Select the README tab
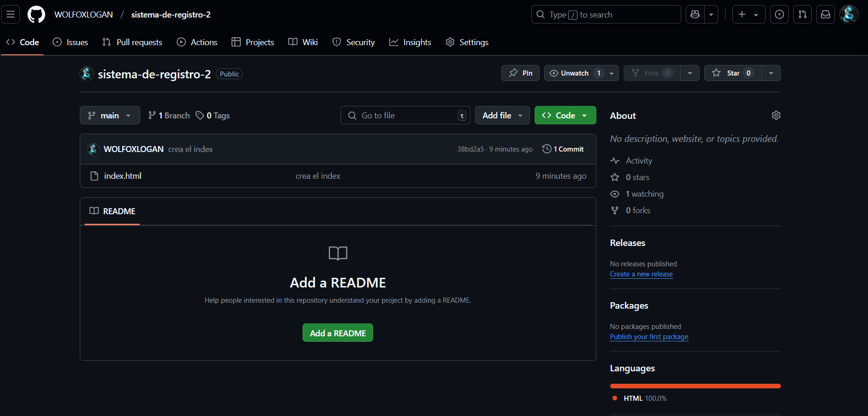This screenshot has width=868, height=416. pyautogui.click(x=112, y=211)
